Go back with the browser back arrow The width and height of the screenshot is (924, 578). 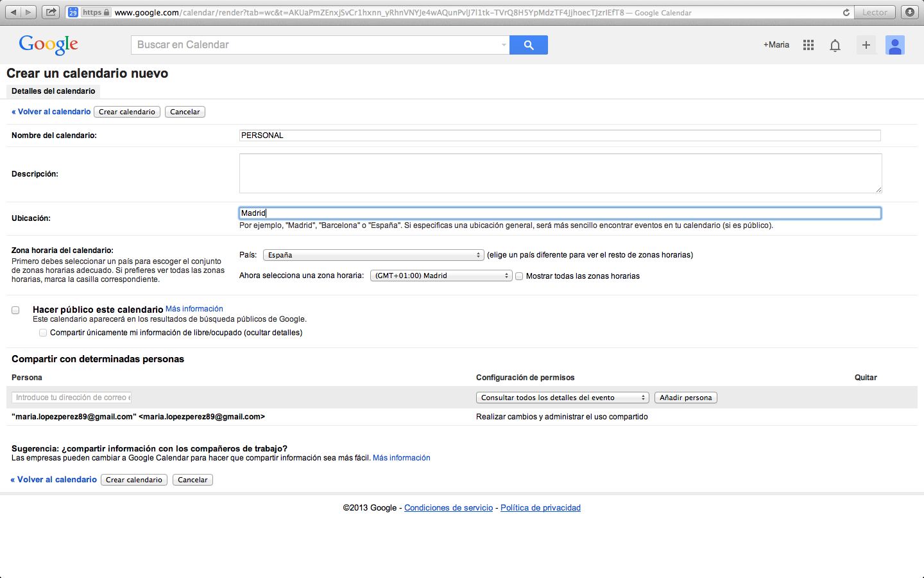(x=13, y=12)
